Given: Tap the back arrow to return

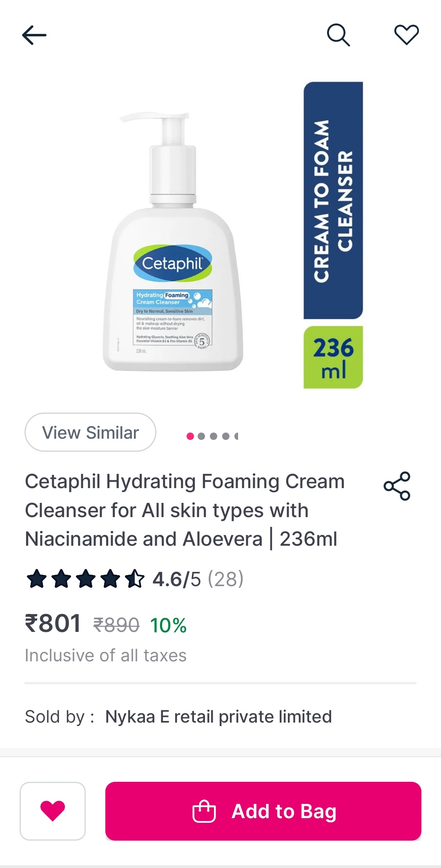Looking at the screenshot, I should coord(34,35).
